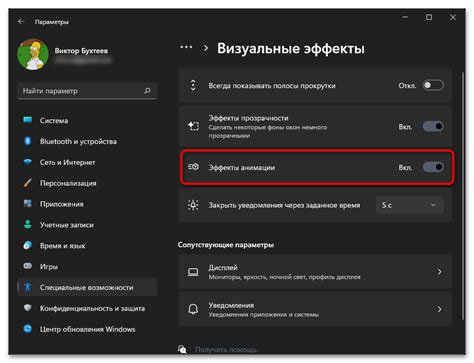Click the Время и язык globe icon
The height and width of the screenshot is (363, 474).
tap(28, 245)
